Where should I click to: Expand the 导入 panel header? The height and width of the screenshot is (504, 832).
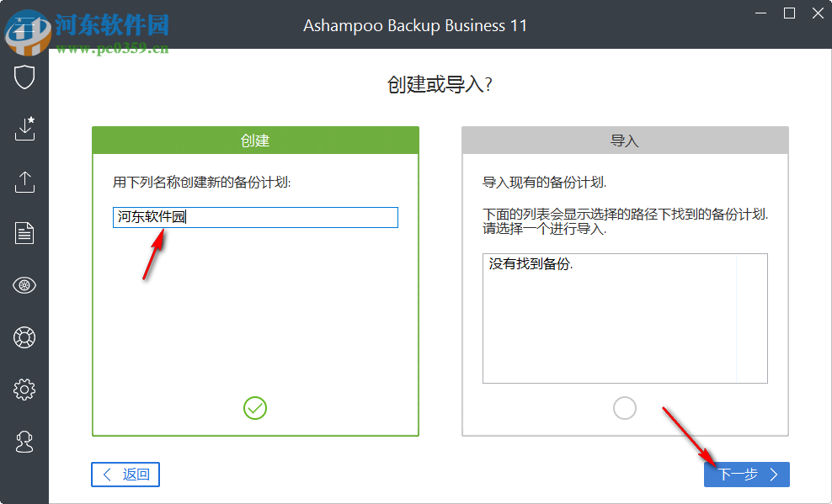click(625, 141)
